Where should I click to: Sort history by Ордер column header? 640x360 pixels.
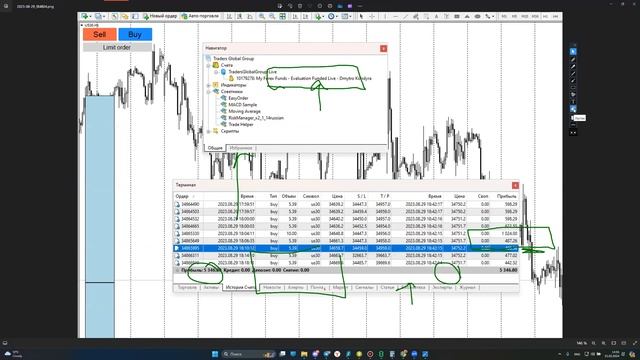click(182, 196)
